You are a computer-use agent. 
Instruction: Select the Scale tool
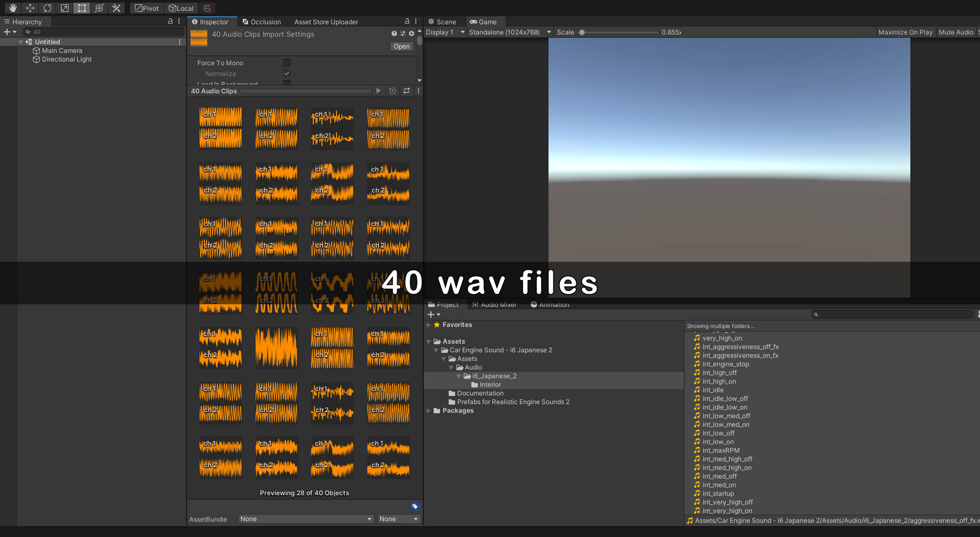(x=64, y=8)
